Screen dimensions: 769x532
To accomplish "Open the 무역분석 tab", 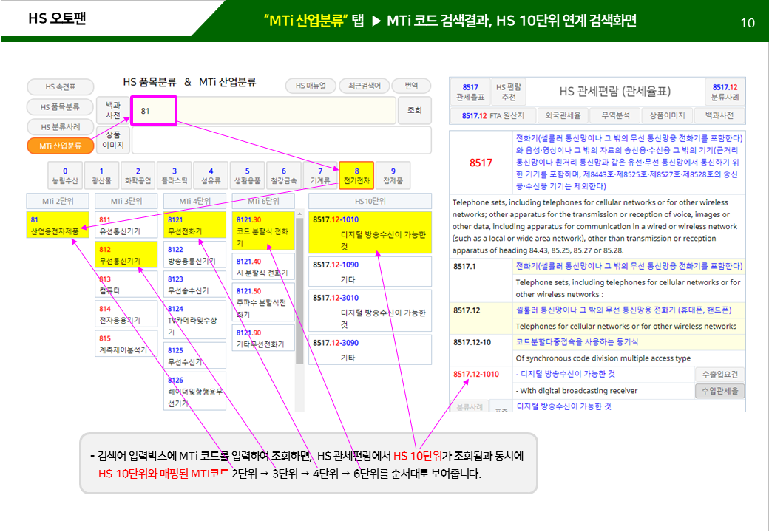I will [x=615, y=115].
